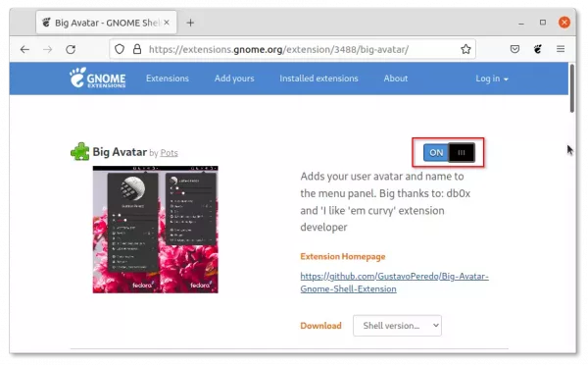The height and width of the screenshot is (365, 588).
Task: Reload the Big Avatar page
Action: (x=71, y=49)
